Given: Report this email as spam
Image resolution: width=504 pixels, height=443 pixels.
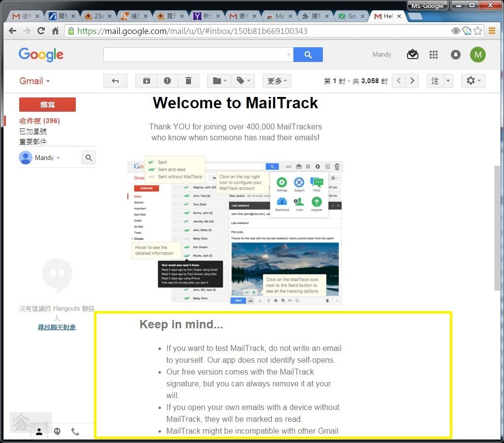Looking at the screenshot, I should [x=167, y=81].
